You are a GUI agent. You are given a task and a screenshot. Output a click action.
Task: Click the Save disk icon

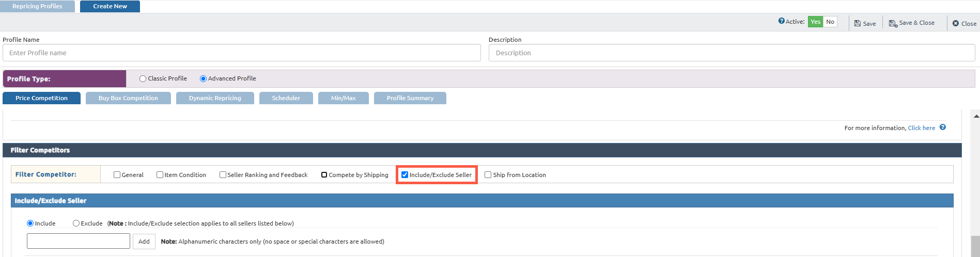point(857,23)
